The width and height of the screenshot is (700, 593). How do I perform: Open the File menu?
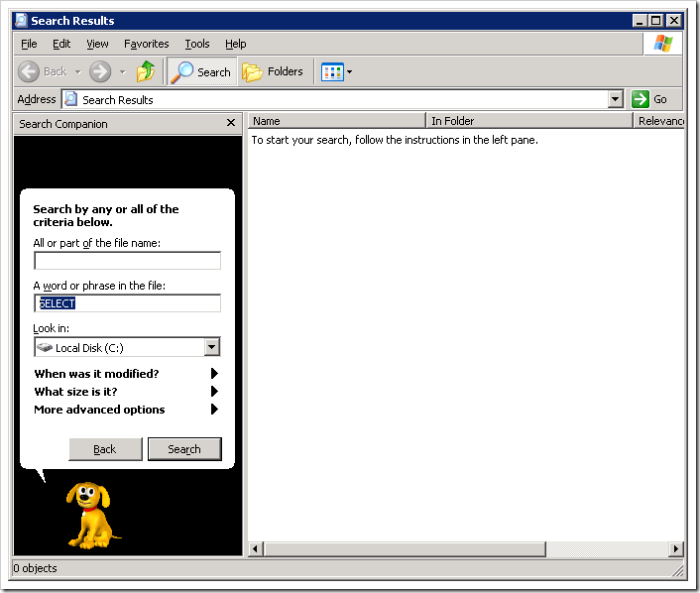[29, 44]
